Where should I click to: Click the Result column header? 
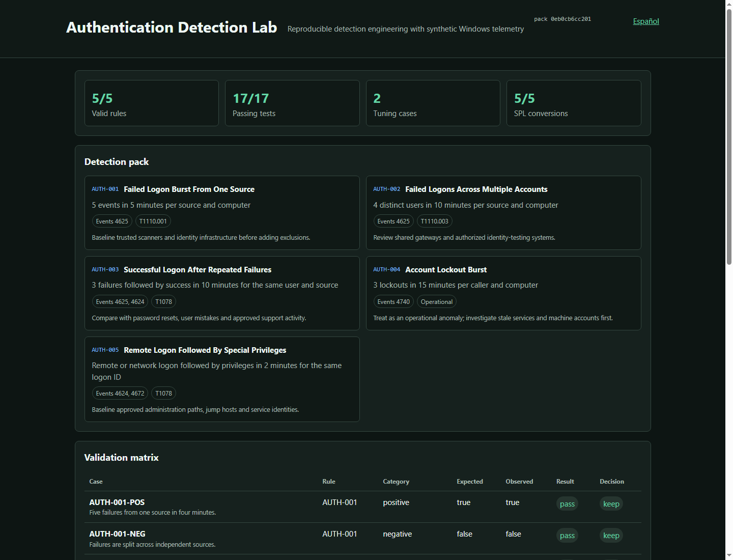tap(565, 482)
